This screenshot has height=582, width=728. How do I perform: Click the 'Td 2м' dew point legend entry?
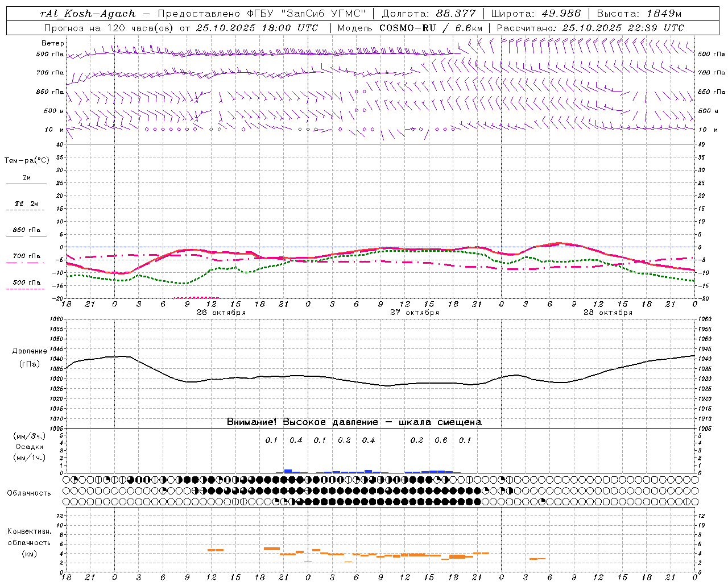27,203
